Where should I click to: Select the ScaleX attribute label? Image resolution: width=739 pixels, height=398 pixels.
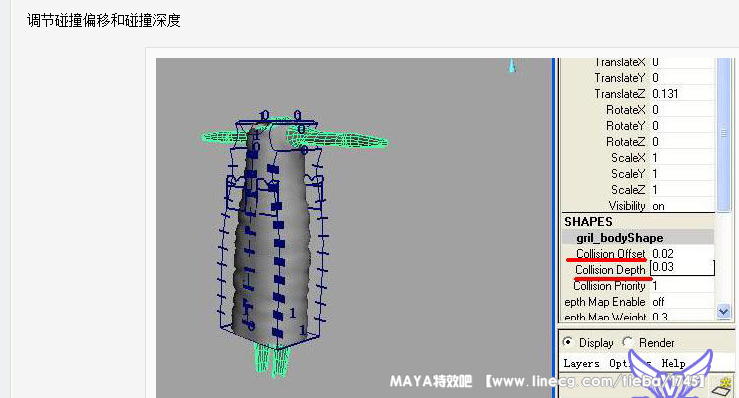(628, 158)
